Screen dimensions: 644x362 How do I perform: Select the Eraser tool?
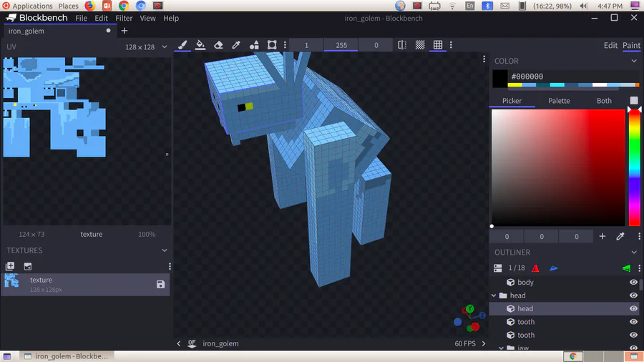point(218,45)
